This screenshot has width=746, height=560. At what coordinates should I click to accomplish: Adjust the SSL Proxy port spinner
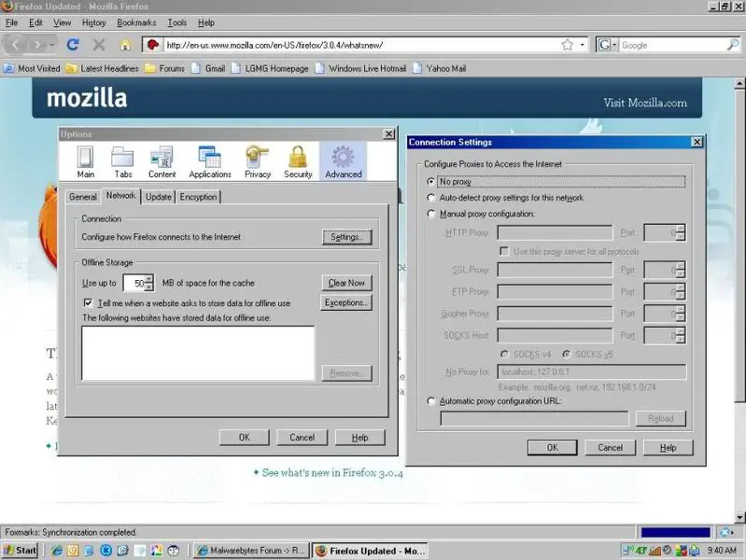(x=681, y=270)
